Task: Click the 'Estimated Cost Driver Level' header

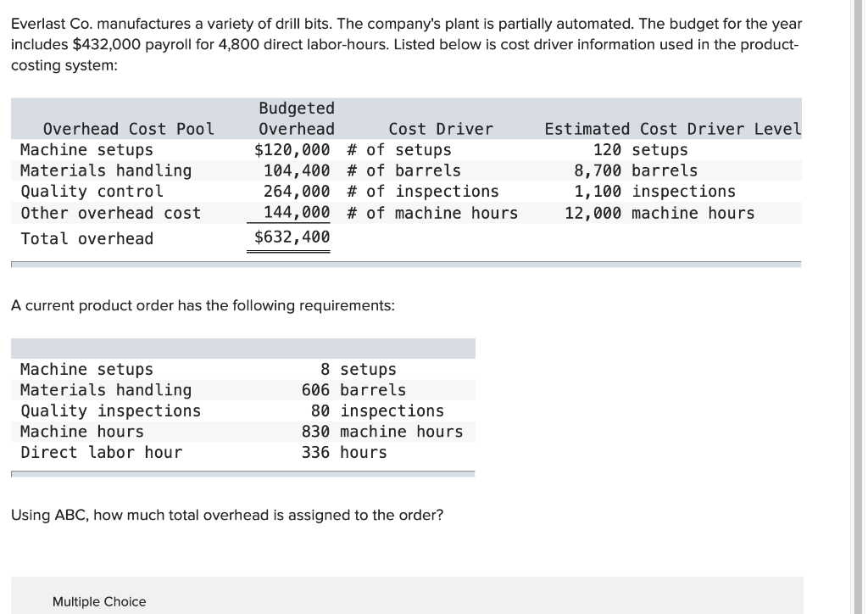Action: pos(672,129)
